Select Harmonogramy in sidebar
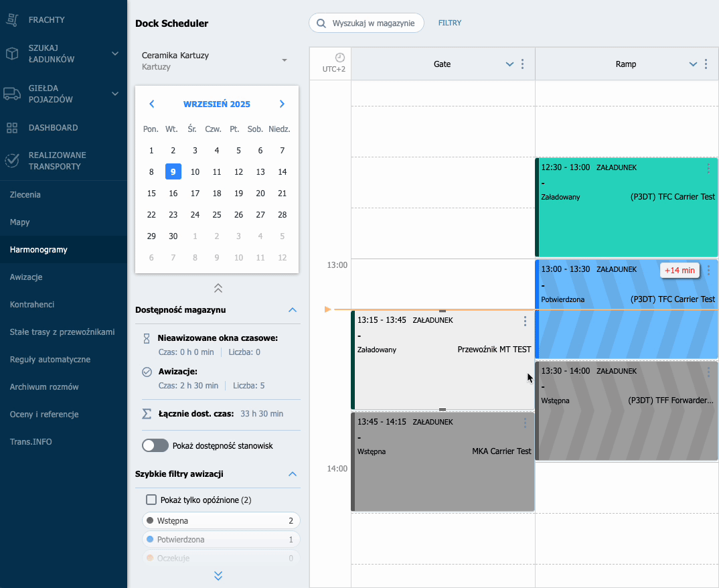This screenshot has width=719, height=588. tap(39, 250)
